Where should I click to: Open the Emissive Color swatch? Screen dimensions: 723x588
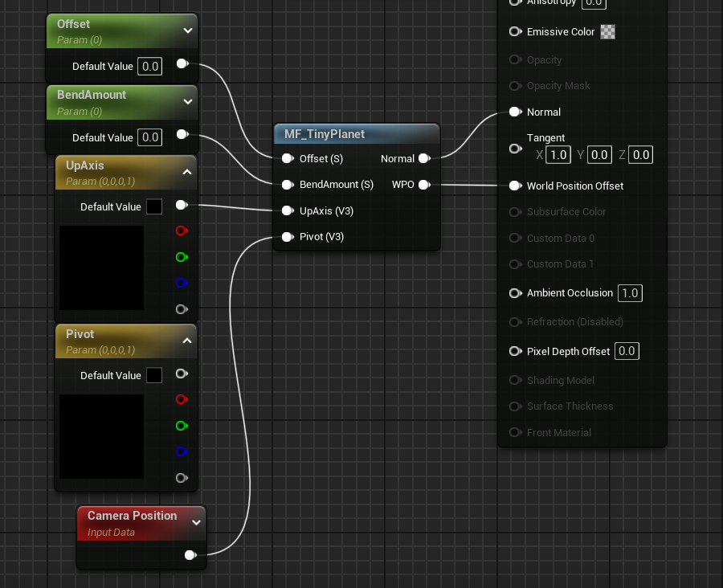608,32
